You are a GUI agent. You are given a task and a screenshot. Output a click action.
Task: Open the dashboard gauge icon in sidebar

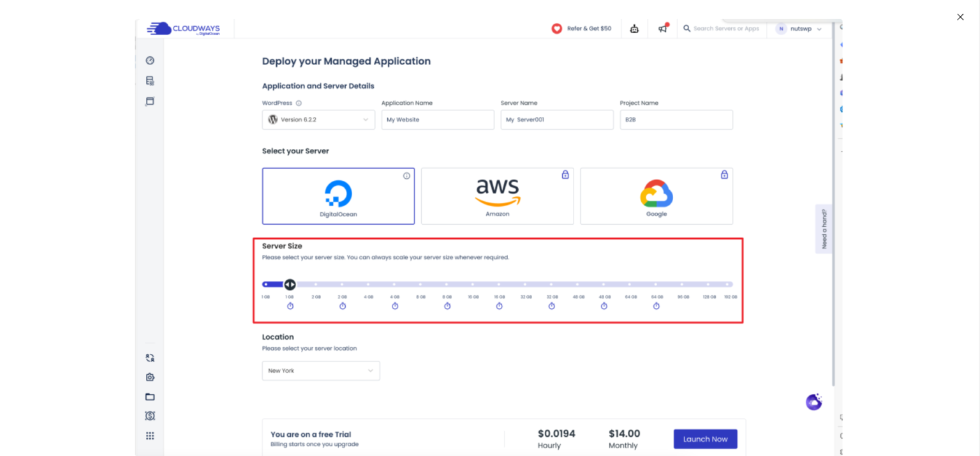coord(150,61)
